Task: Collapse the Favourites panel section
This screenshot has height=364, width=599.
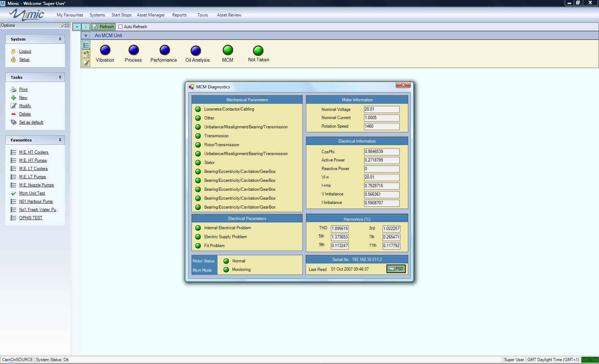Action: (60, 140)
